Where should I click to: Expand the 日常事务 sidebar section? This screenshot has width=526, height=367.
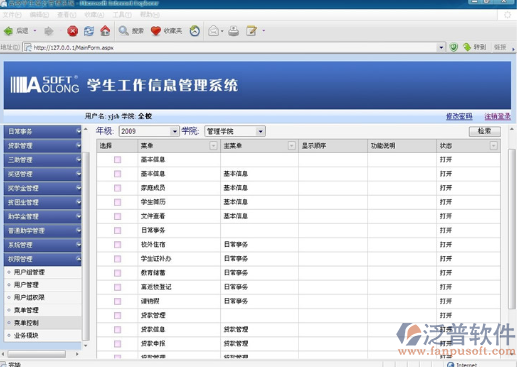point(43,132)
